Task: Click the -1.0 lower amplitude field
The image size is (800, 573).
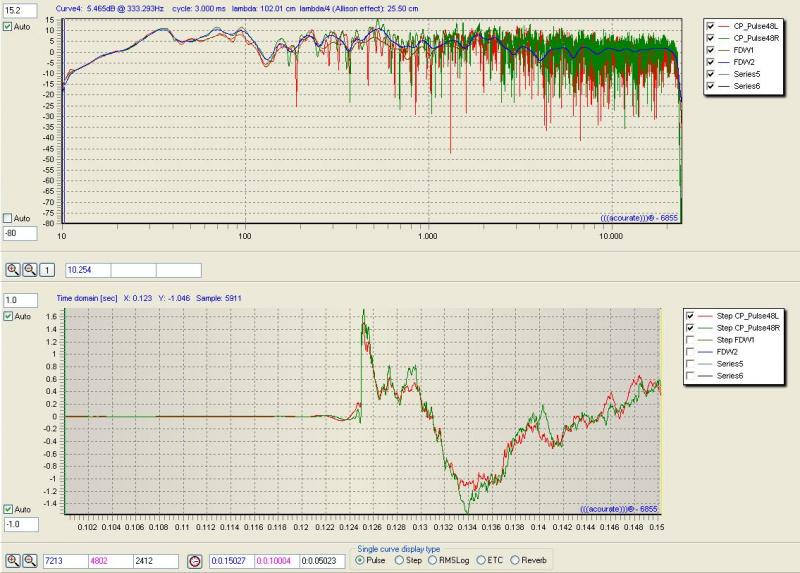Action: 20,525
